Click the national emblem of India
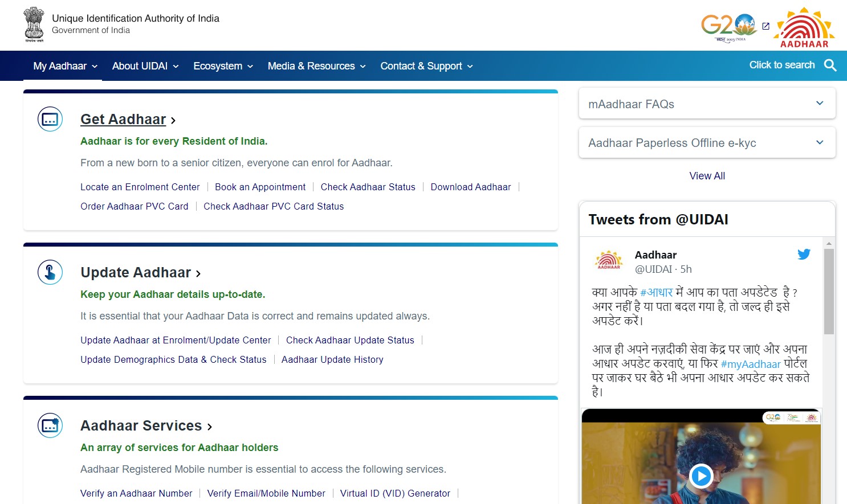Screen dimensions: 847x504 (34, 24)
